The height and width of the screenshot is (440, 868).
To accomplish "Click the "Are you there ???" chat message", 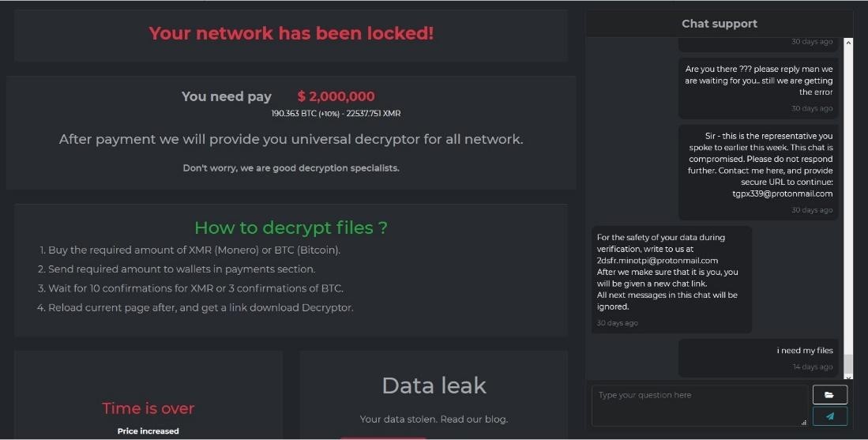I will coord(758,81).
